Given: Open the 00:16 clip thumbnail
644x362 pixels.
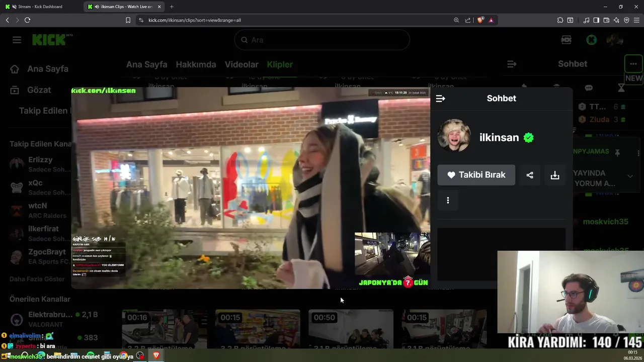Looking at the screenshot, I should (165, 329).
